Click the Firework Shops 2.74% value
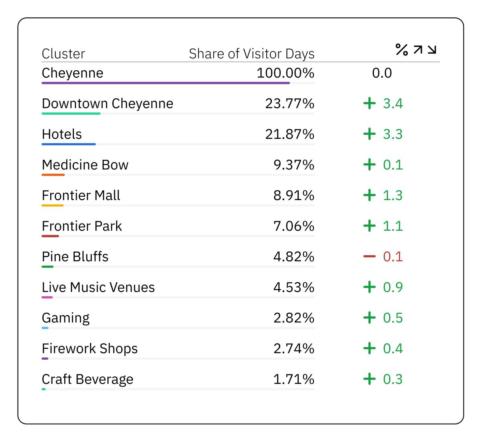Image resolution: width=482 pixels, height=448 pixels. [294, 348]
